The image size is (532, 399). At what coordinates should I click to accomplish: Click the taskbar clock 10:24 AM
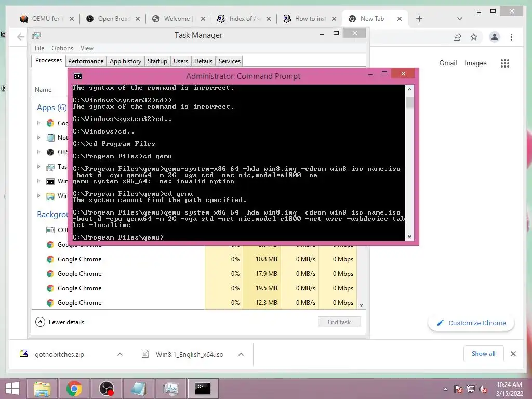(509, 385)
